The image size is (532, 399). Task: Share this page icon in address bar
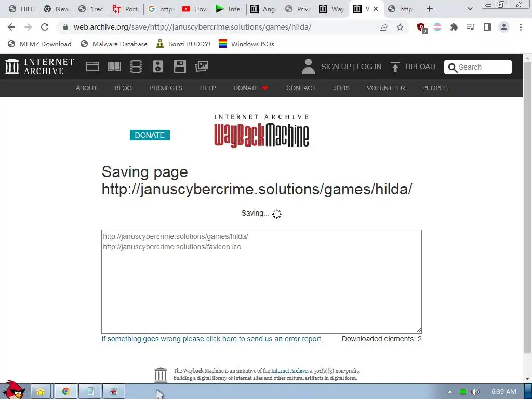[x=383, y=27]
